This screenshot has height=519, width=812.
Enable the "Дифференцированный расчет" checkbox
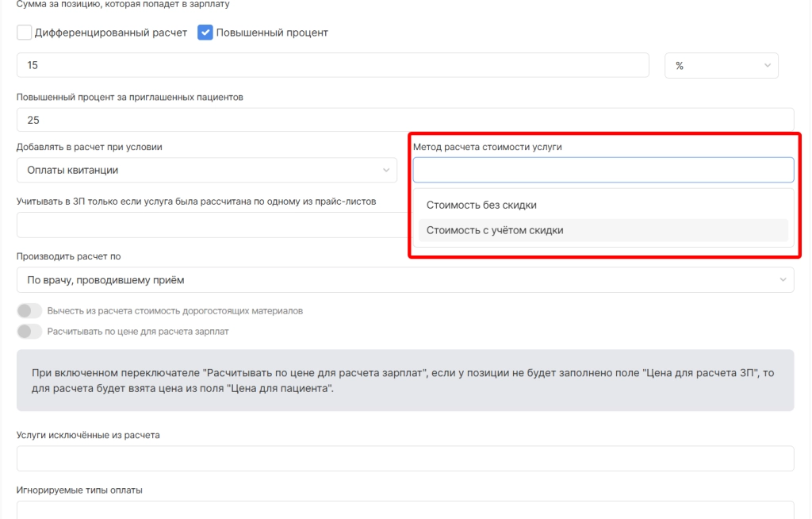point(25,33)
